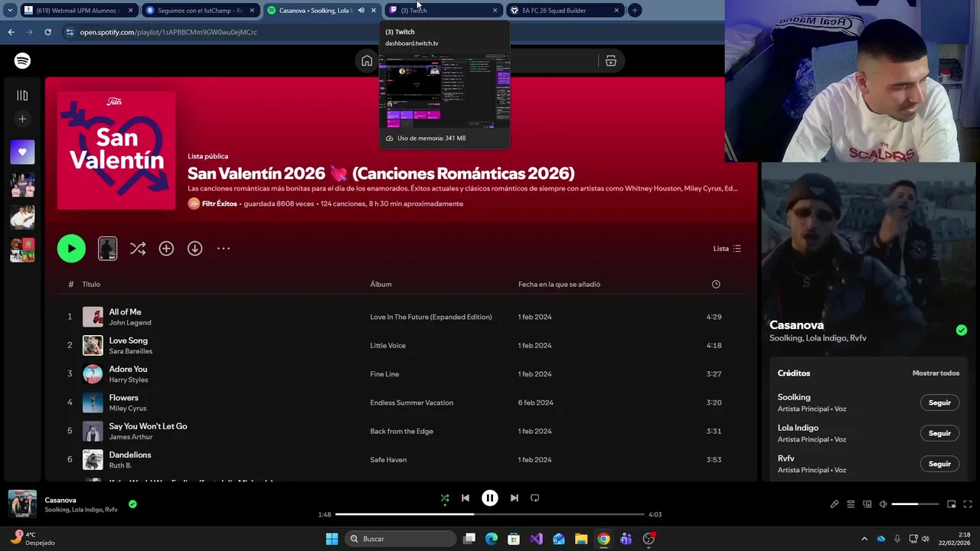Click the taskbar Buscar search box
Viewport: 980px width, 551px height.
[399, 539]
